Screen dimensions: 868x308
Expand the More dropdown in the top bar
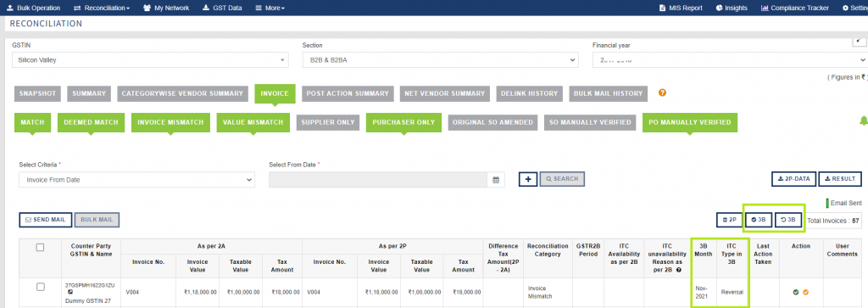point(270,8)
